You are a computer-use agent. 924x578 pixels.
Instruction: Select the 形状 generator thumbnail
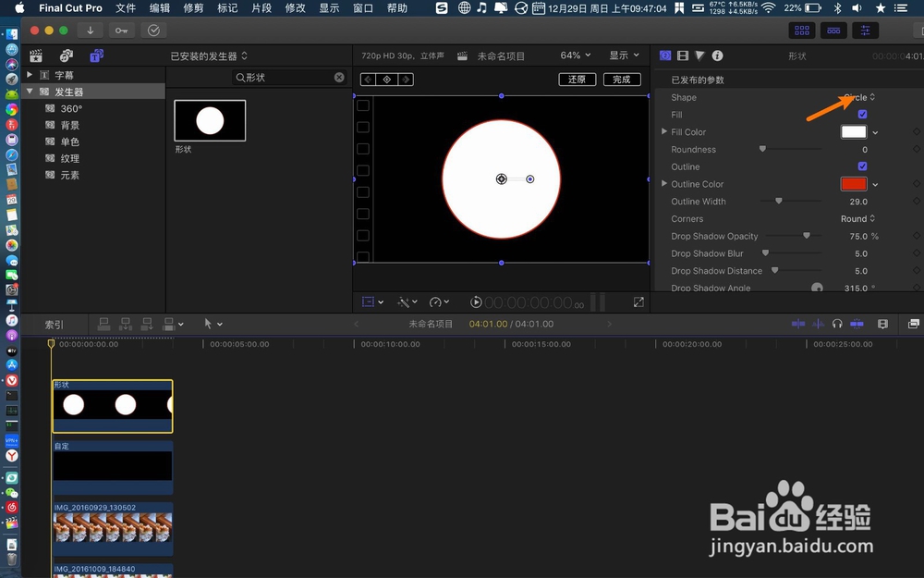click(210, 121)
